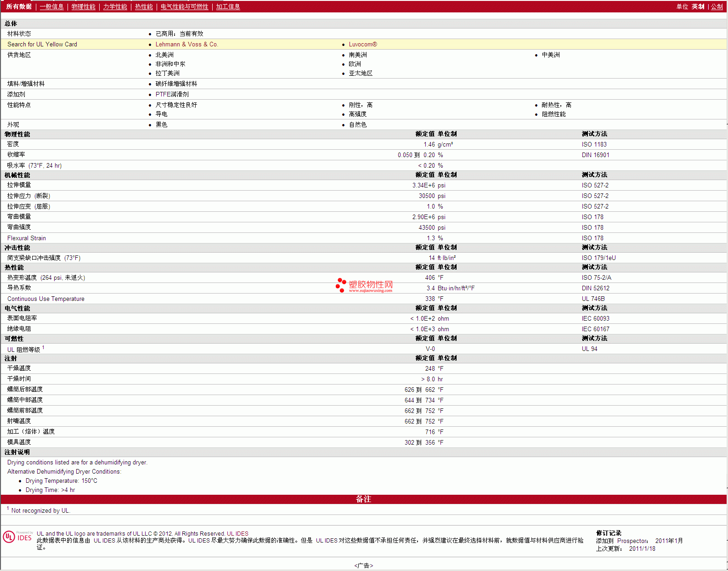
Task: Switch units to 公制
Action: point(717,6)
